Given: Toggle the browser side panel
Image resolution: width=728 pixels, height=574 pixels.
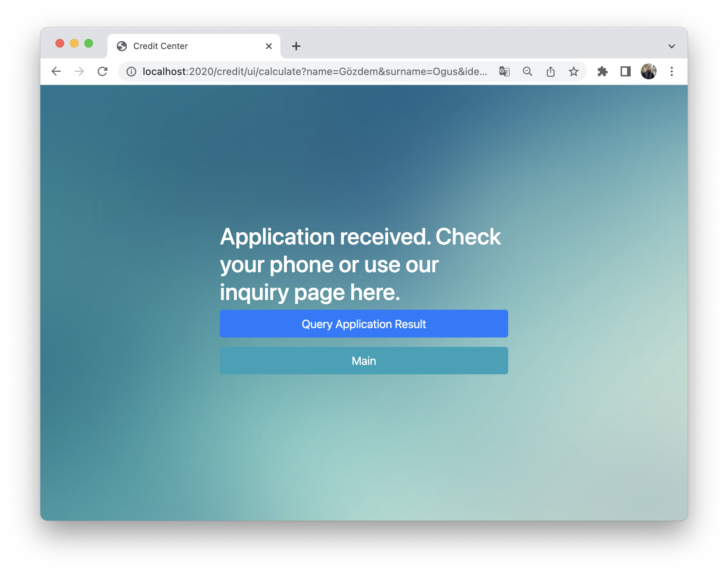Looking at the screenshot, I should (x=626, y=71).
